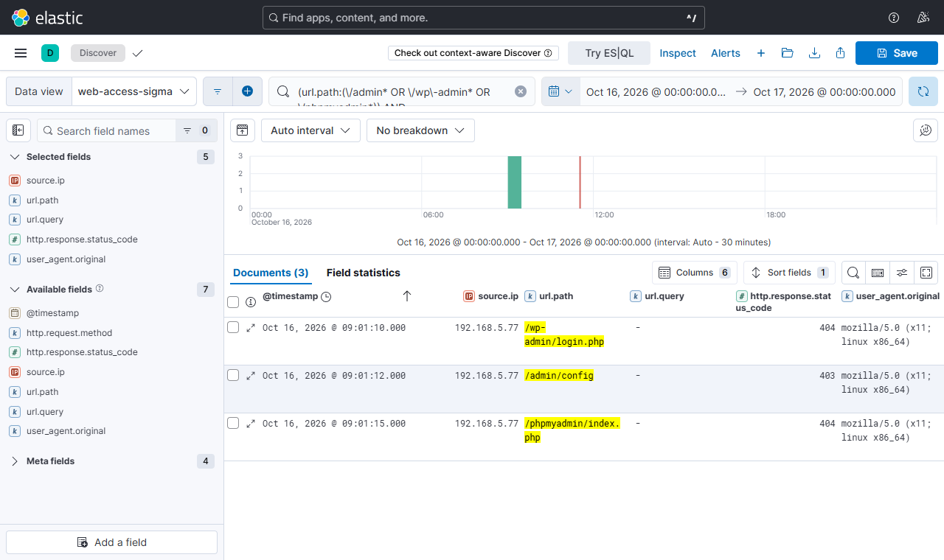944x560 pixels.
Task: Open the date quick menu calendar dropdown
Action: 560,91
